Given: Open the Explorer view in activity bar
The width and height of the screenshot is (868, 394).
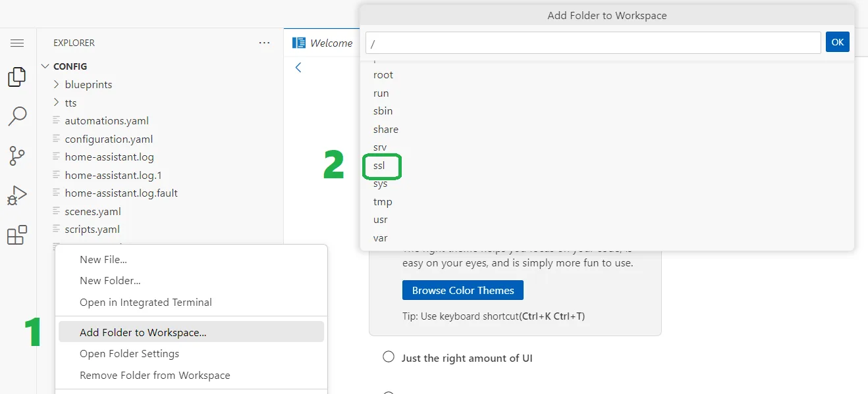Looking at the screenshot, I should pyautogui.click(x=17, y=77).
